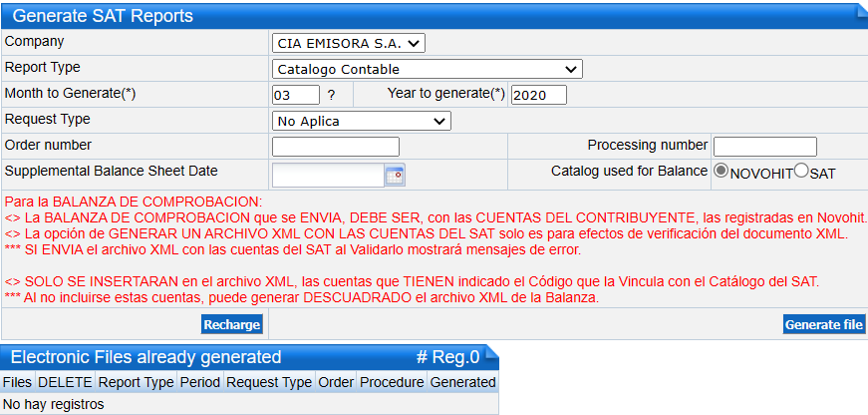Open the Supplemental Balance Sheet Date calendar icon
868x415 pixels.
(x=396, y=176)
